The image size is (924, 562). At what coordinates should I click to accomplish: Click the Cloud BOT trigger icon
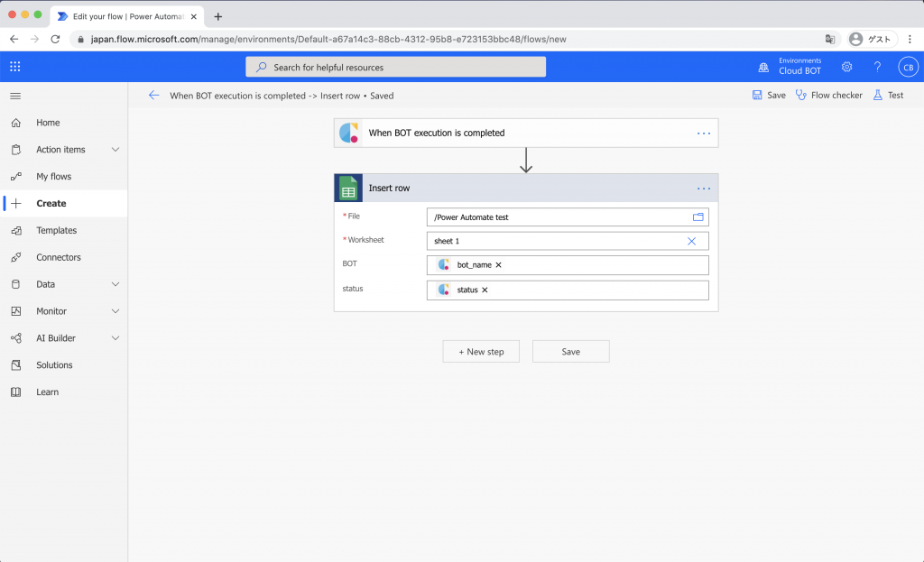point(348,134)
